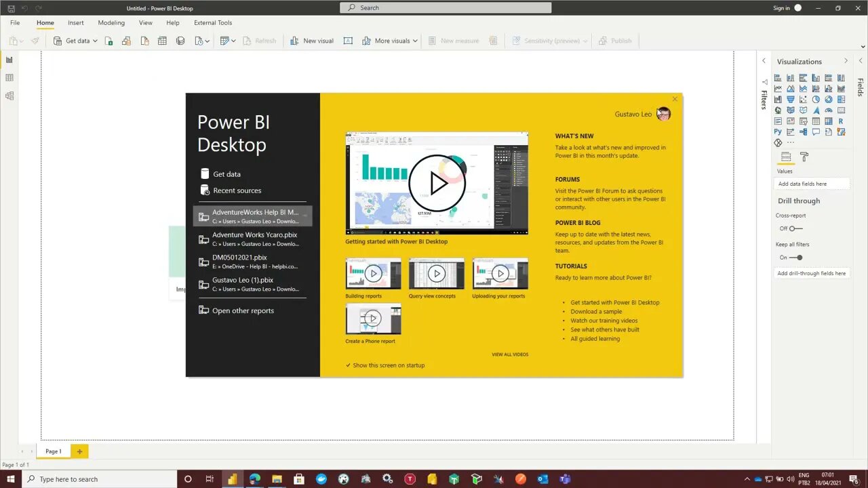Open Adventure Works Ycaro.pbix file
868x488 pixels.
click(252, 239)
